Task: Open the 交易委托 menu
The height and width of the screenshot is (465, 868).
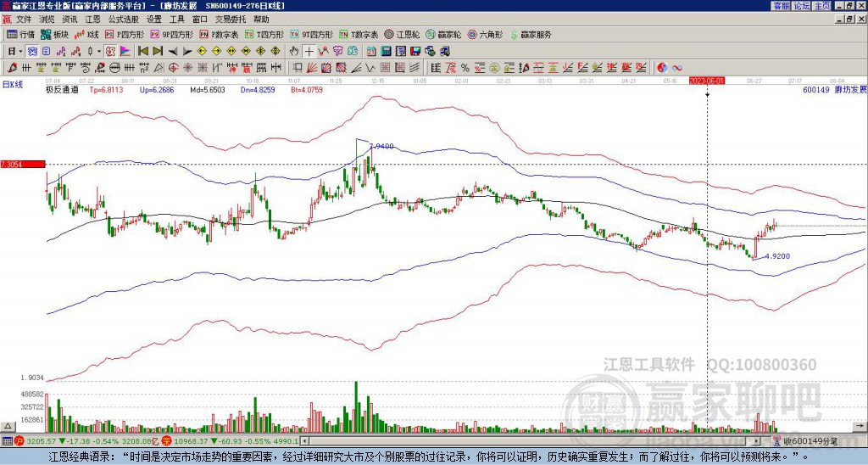Action: (231, 20)
